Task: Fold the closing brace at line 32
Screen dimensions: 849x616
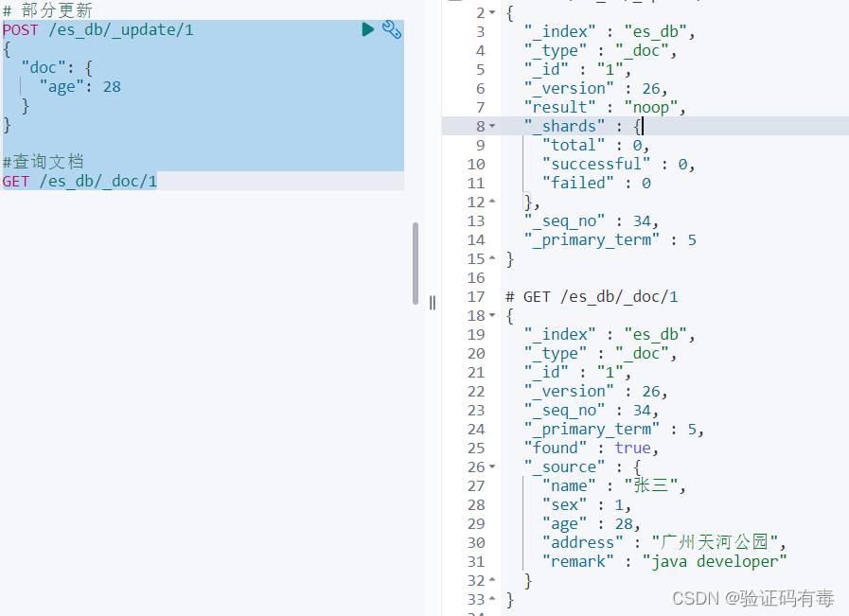Action: click(x=492, y=580)
